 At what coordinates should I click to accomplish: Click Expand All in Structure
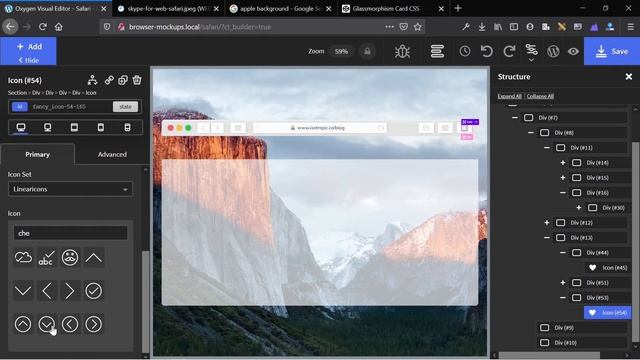click(509, 96)
